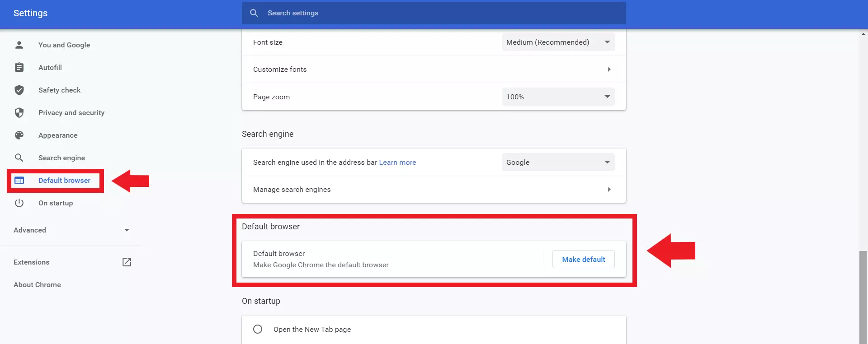Open On startup in the sidebar

tap(56, 203)
